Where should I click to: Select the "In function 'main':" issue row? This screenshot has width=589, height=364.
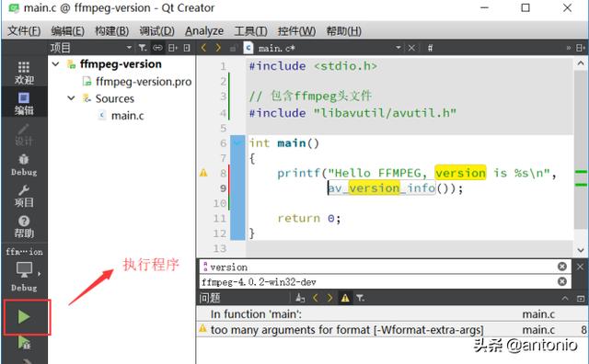[392, 314]
